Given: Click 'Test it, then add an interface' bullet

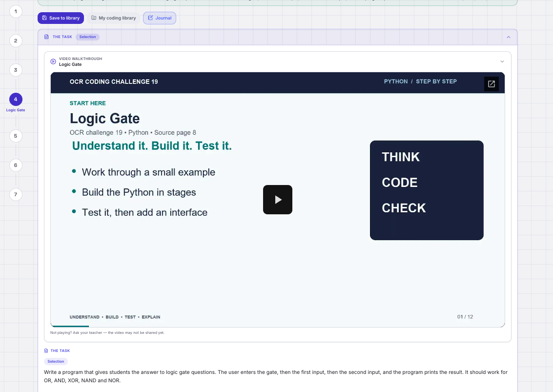Looking at the screenshot, I should tap(144, 212).
